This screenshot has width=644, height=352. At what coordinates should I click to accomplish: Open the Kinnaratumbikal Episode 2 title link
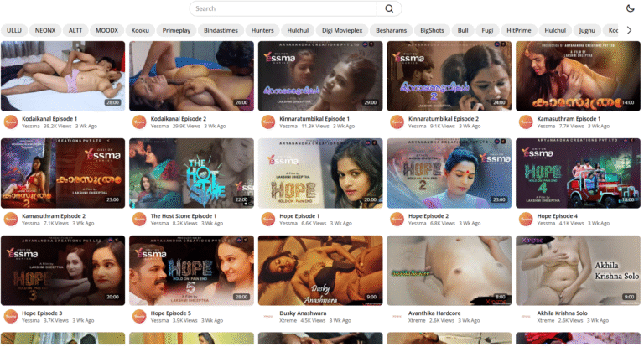pyautogui.click(x=443, y=119)
